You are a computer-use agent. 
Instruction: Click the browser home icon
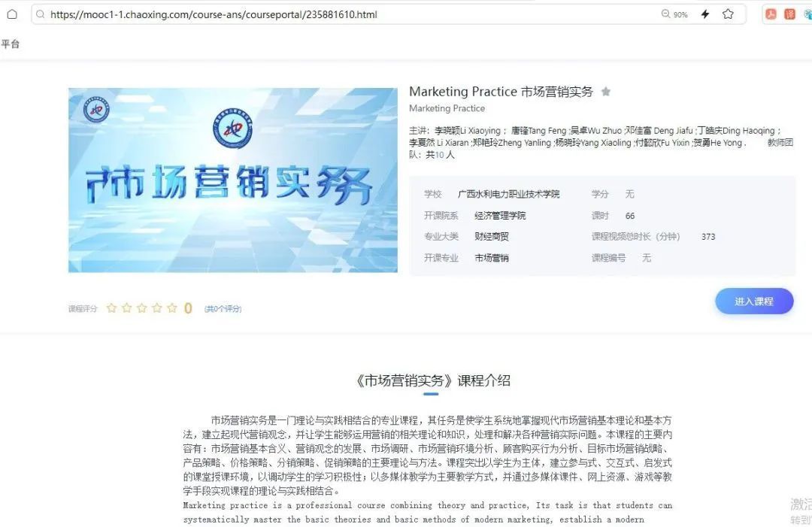[x=12, y=14]
